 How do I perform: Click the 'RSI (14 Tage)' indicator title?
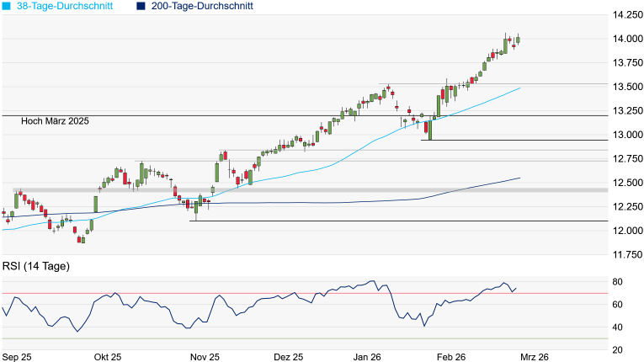pyautogui.click(x=36, y=267)
